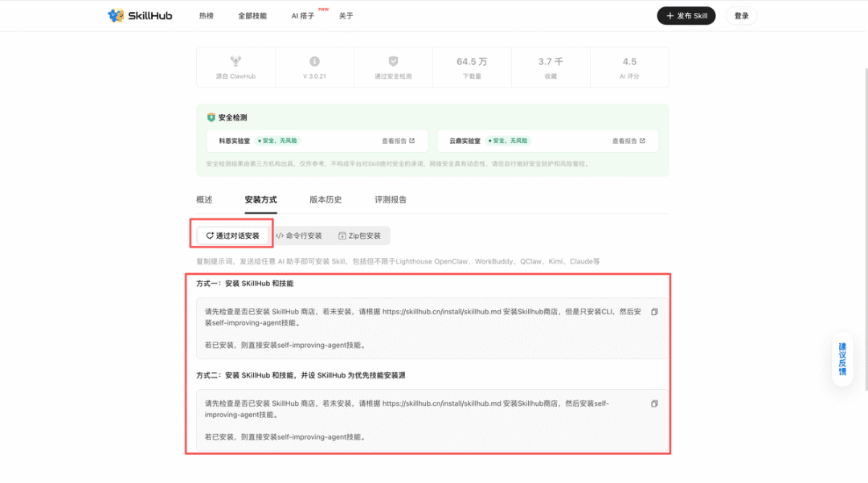This screenshot has height=483, width=868.
Task: Switch to the 评测报告 tab
Action: [391, 200]
